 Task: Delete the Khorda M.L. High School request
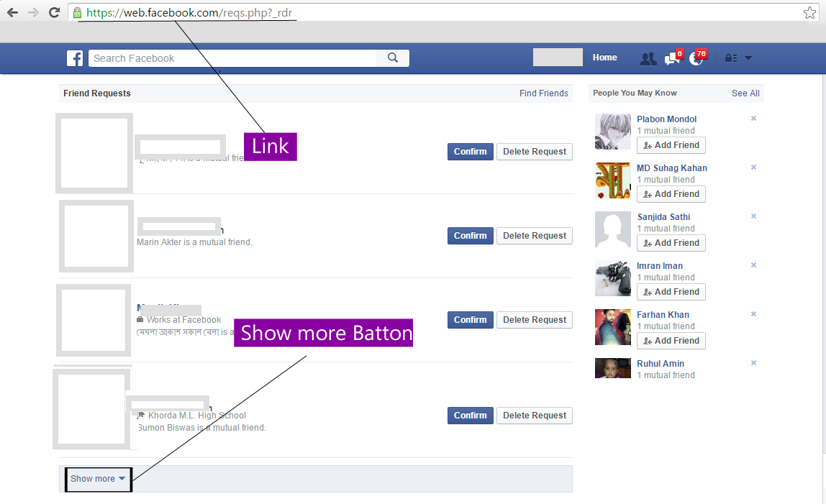pos(534,416)
